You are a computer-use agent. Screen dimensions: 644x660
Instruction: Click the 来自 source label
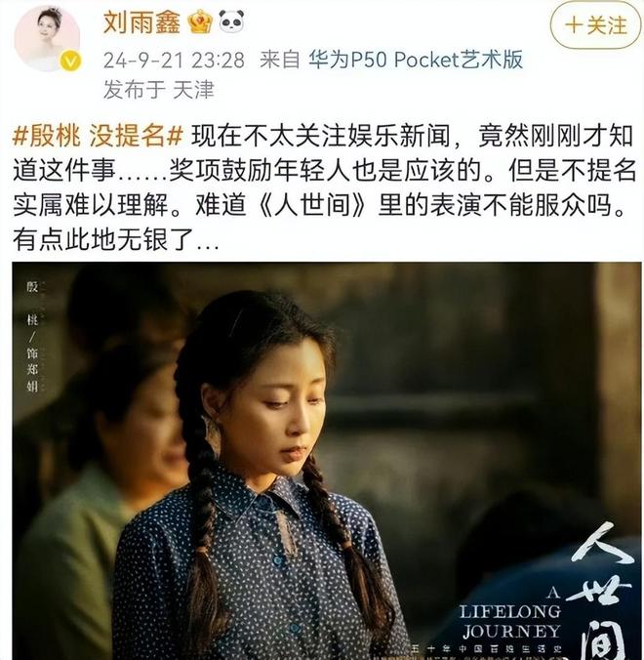point(279,60)
